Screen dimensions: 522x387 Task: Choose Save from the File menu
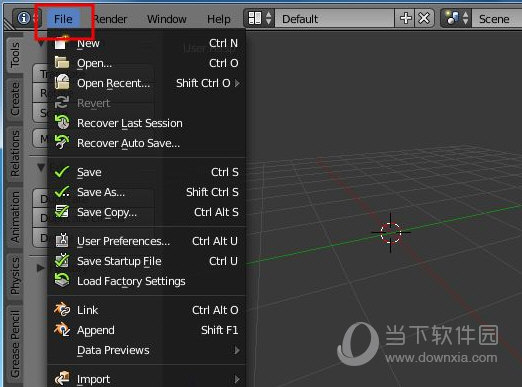(x=147, y=172)
